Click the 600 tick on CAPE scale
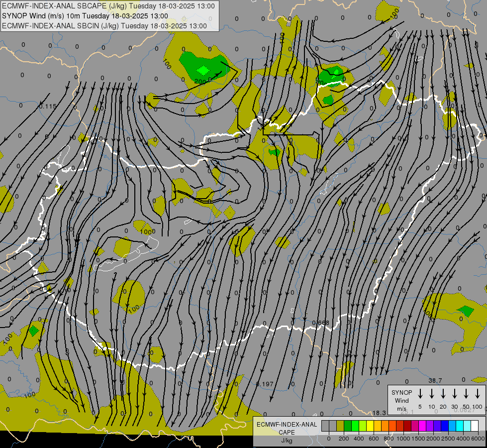The width and height of the screenshot is (487, 448). (x=374, y=439)
